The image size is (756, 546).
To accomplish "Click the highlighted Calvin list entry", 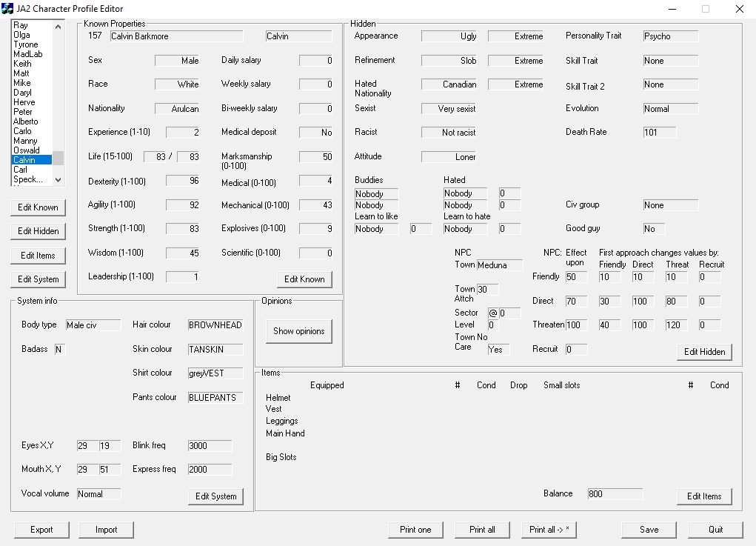I will [x=31, y=160].
